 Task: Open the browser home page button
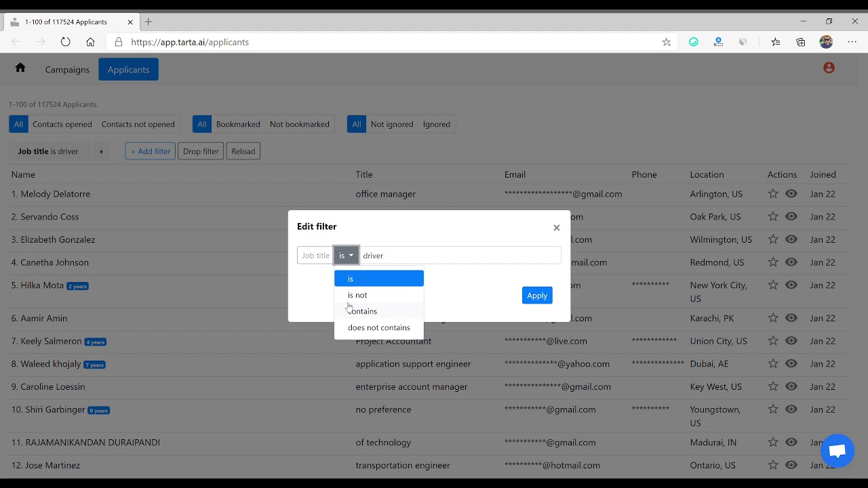pyautogui.click(x=90, y=42)
